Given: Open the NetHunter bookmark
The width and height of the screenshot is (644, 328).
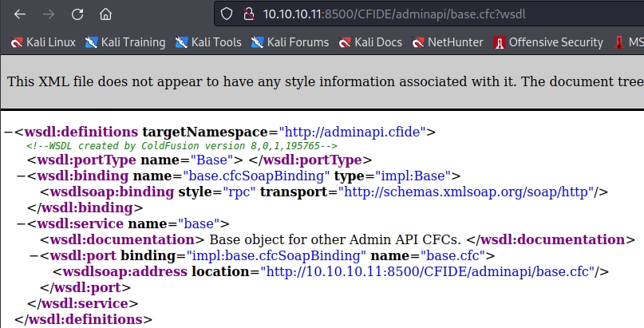Looking at the screenshot, I should coord(449,42).
